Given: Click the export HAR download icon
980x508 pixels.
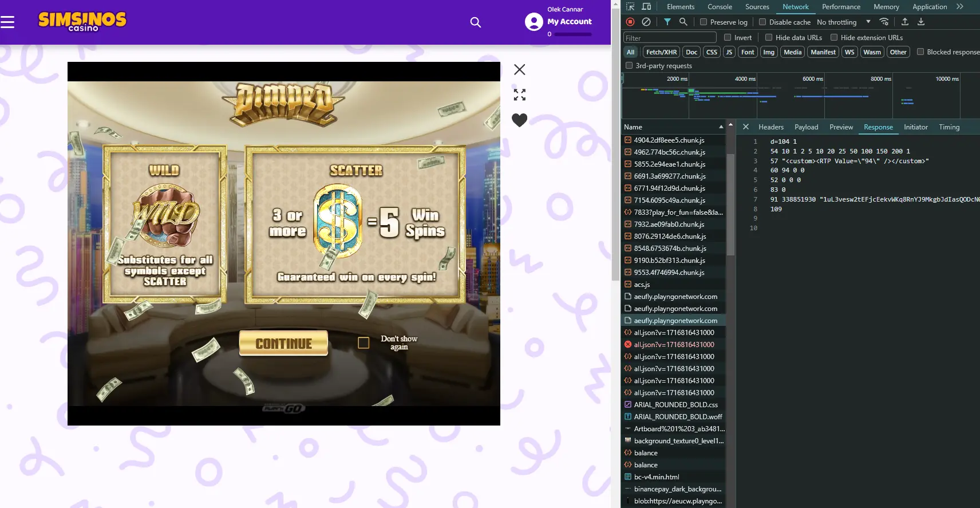Looking at the screenshot, I should tap(921, 22).
